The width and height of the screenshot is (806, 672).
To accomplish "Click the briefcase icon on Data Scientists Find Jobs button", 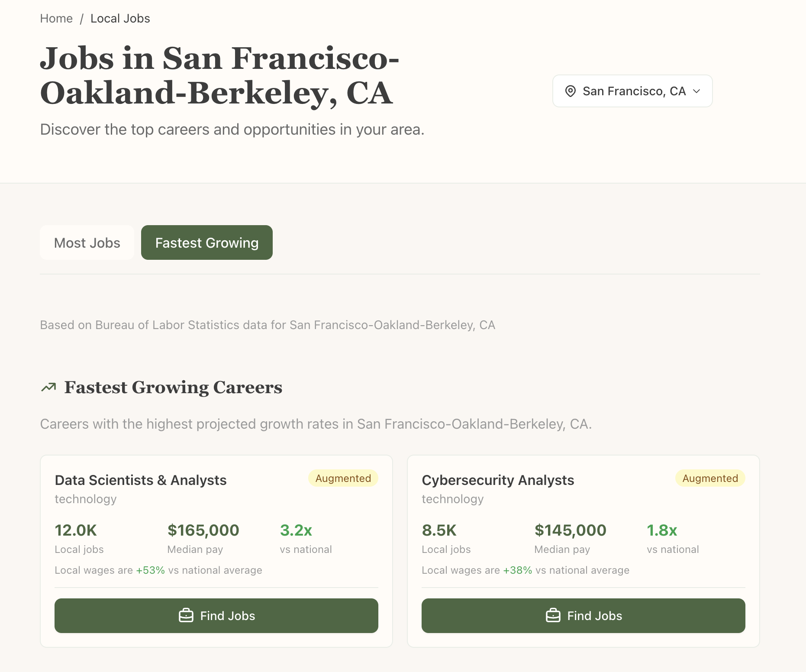I will [186, 615].
